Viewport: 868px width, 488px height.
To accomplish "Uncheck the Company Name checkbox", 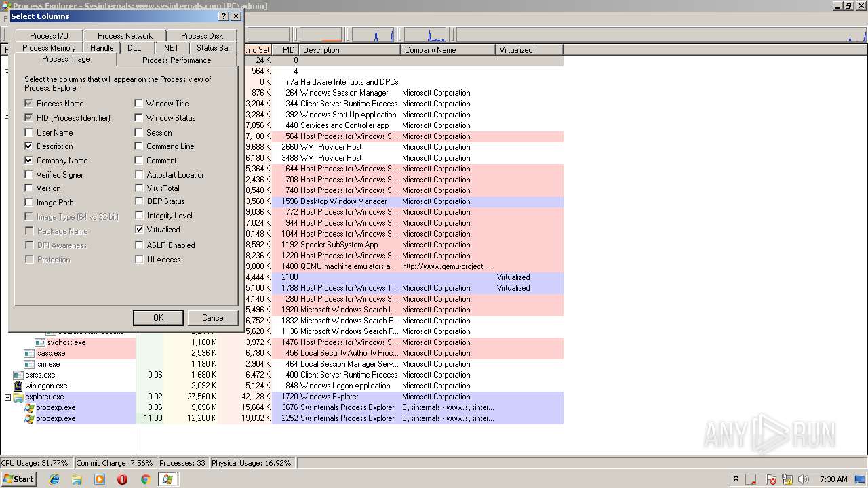I will (28, 160).
